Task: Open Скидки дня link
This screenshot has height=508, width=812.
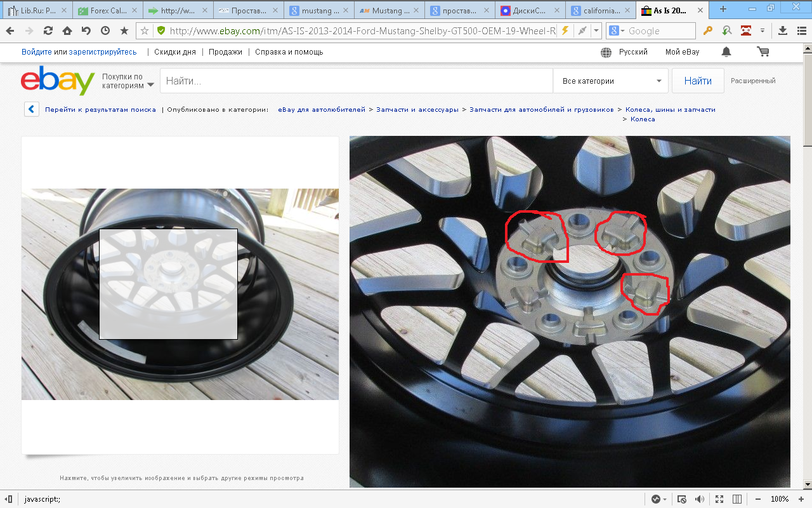Action: tap(175, 52)
